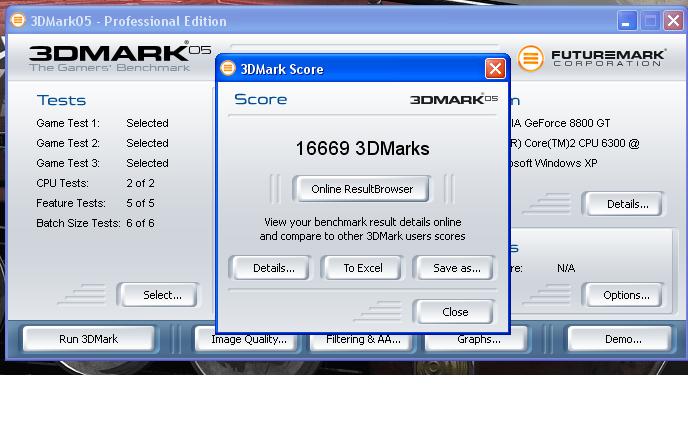The height and width of the screenshot is (432, 688).
Task: Open Image Quality... tools
Action: (249, 340)
